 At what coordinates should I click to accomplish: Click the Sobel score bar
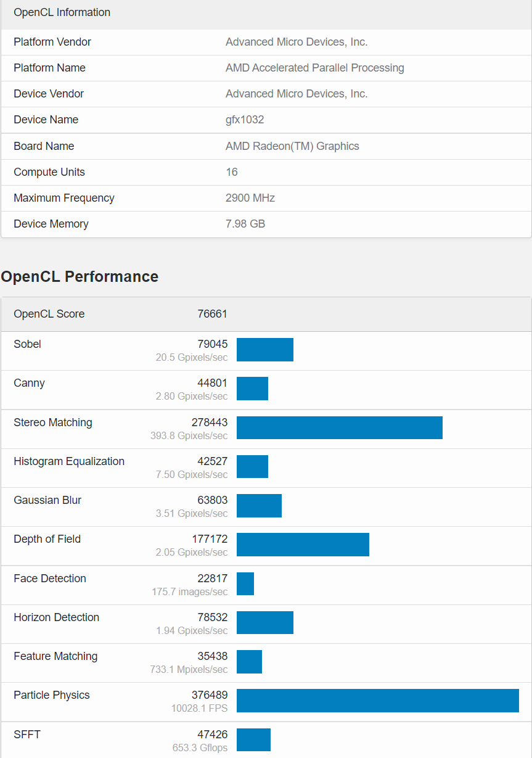[265, 350]
